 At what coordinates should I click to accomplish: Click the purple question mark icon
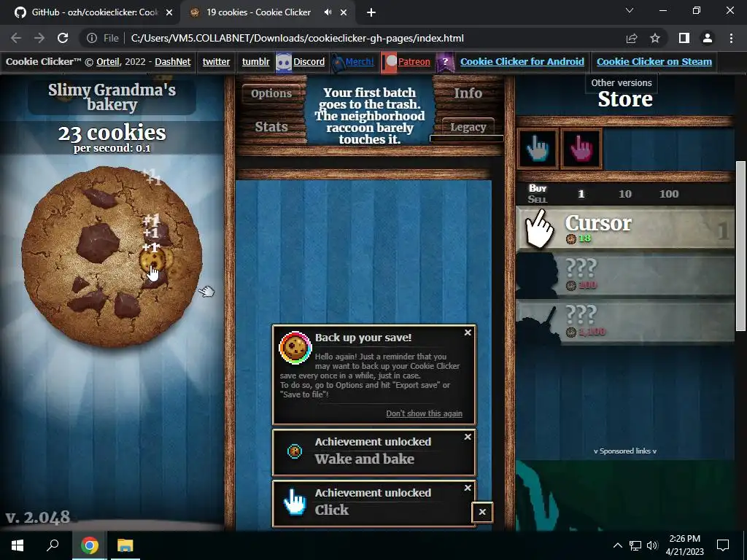(446, 63)
